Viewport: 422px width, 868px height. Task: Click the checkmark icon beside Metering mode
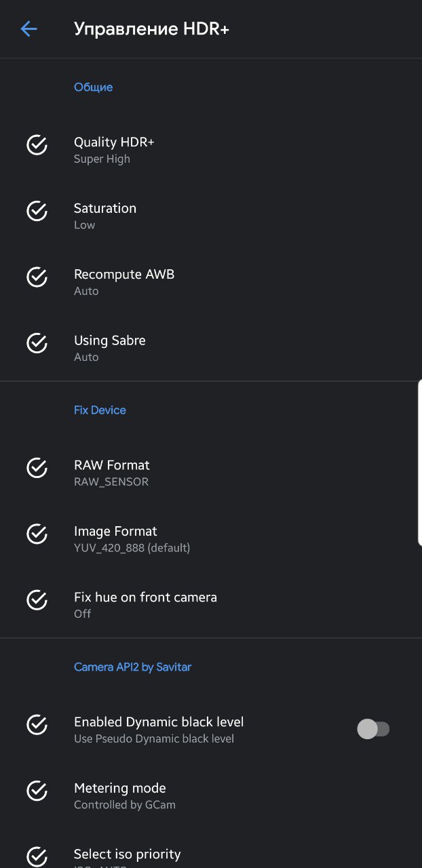(x=37, y=791)
